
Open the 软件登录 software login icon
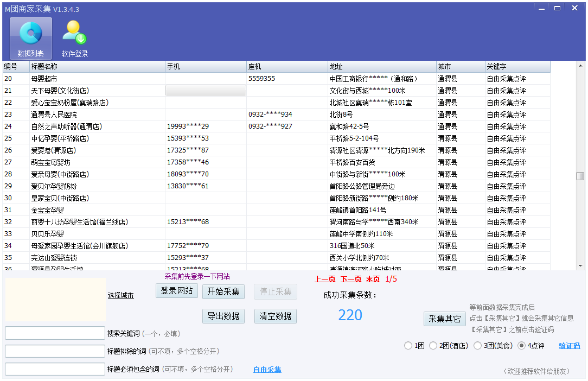74,38
